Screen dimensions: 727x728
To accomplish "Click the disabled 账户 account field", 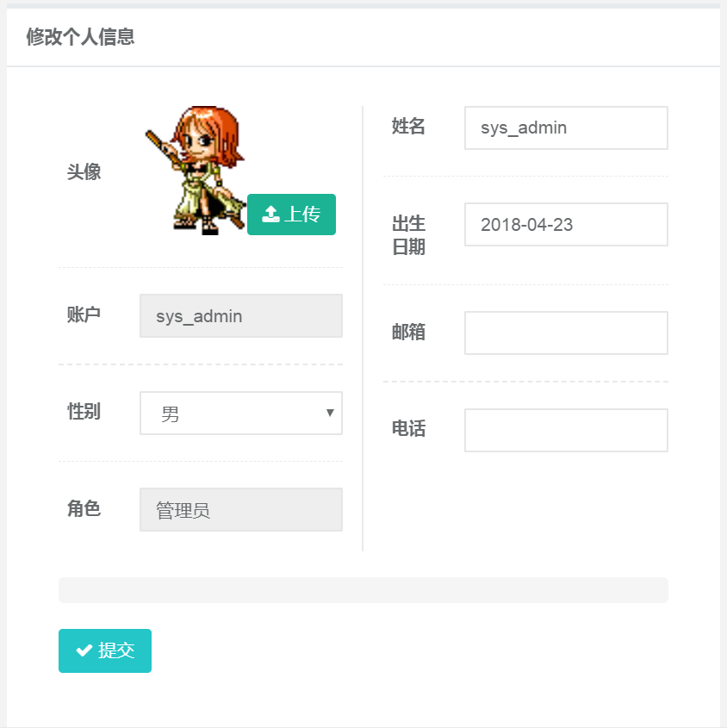I will tap(241, 315).
